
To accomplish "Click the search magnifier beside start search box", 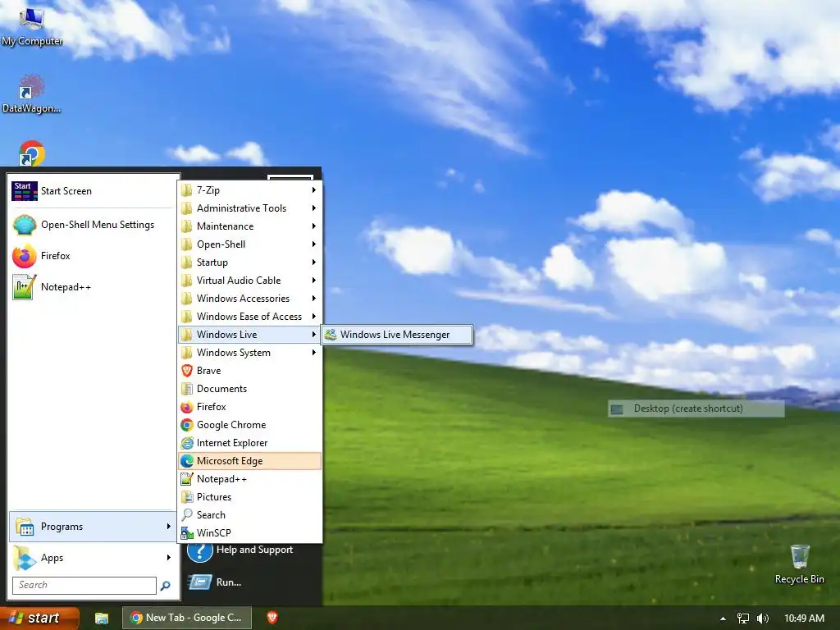I will click(166, 586).
